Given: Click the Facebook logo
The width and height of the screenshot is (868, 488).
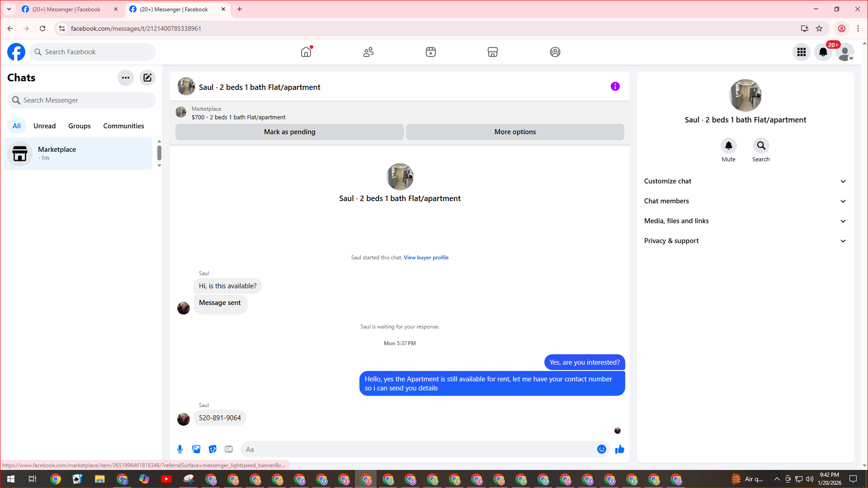Looking at the screenshot, I should (16, 52).
